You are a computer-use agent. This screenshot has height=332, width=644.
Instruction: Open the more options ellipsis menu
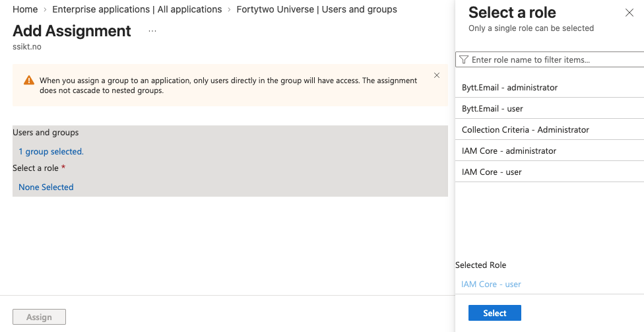[152, 31]
